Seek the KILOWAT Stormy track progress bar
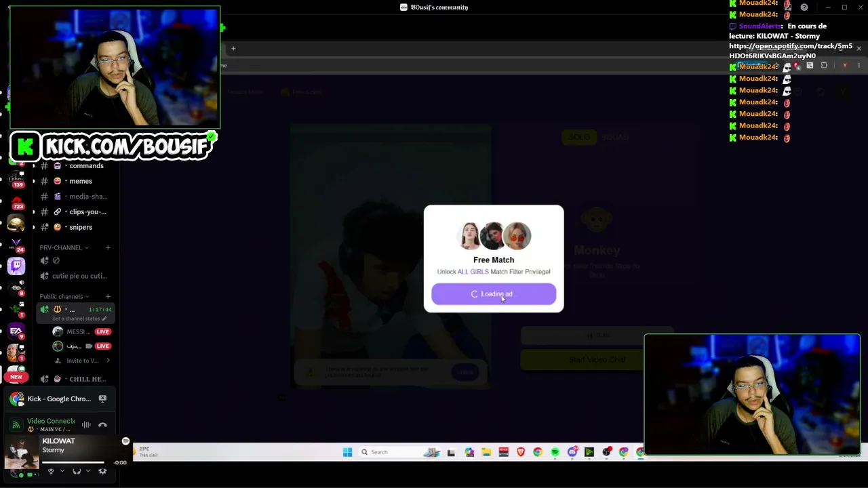 [73, 463]
